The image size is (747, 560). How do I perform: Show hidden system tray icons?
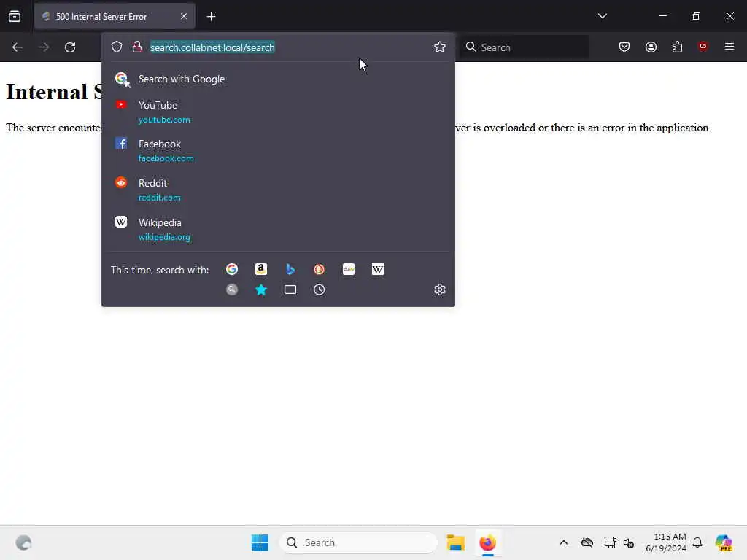564,542
